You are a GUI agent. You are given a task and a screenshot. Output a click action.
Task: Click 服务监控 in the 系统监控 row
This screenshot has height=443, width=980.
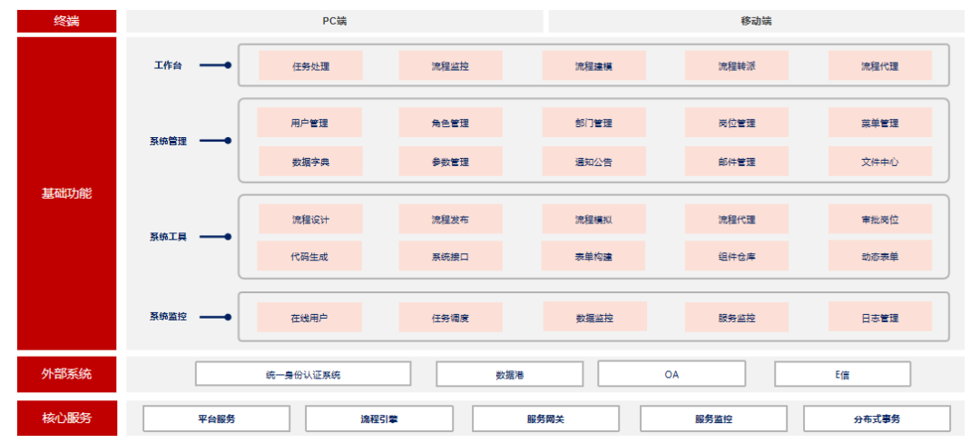[737, 318]
